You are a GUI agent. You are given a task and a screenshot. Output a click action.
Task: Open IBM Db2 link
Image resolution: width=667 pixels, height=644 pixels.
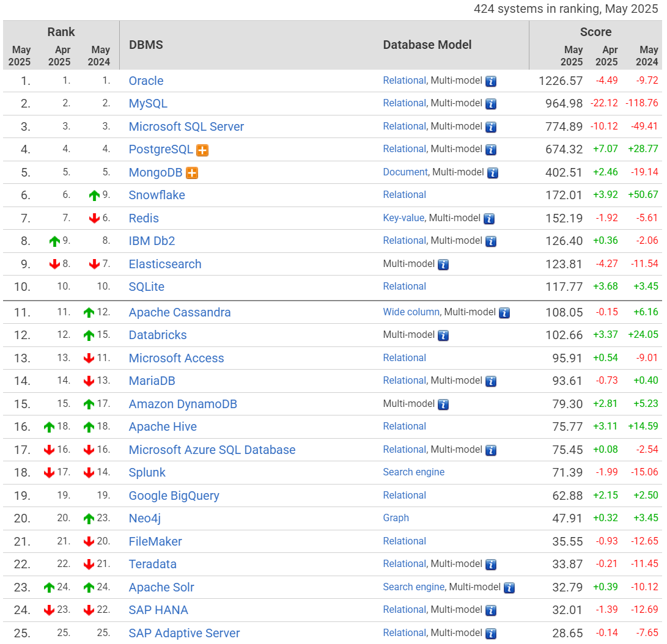152,241
